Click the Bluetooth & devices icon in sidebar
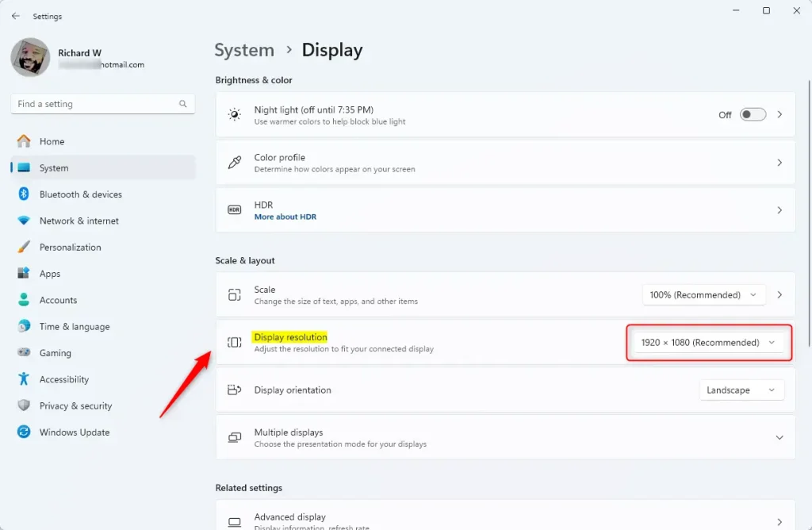The image size is (812, 530). (24, 194)
